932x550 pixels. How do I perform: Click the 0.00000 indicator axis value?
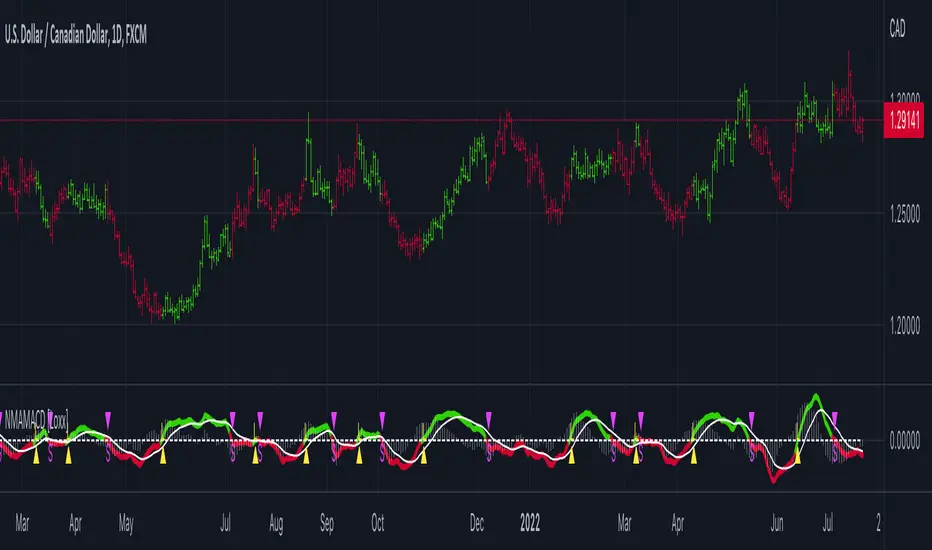(x=905, y=441)
